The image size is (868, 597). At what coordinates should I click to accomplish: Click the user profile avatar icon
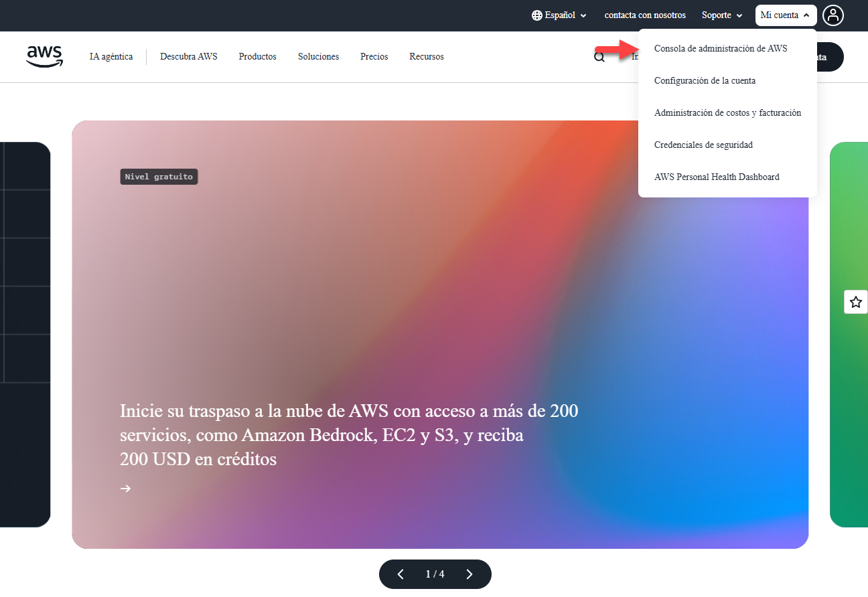833,15
